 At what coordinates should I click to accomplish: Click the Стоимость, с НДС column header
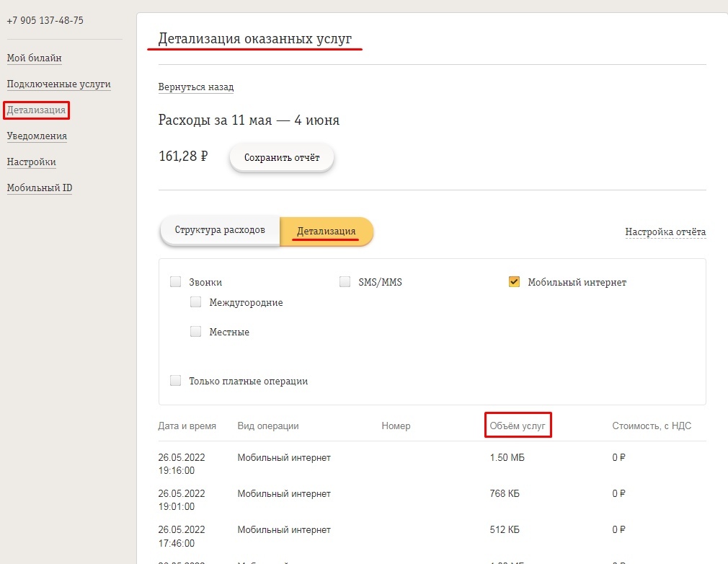point(652,426)
